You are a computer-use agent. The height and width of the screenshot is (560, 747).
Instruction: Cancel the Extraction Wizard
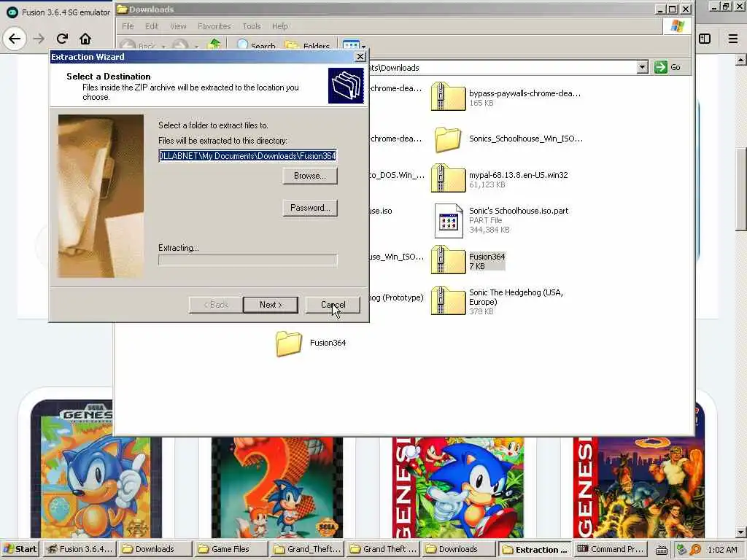coord(333,305)
